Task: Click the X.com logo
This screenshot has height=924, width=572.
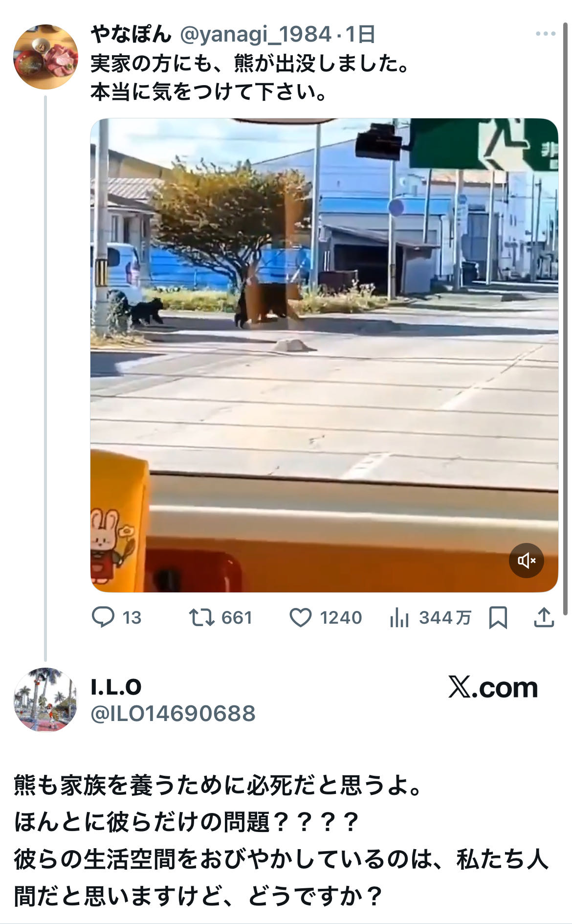Action: 493,688
